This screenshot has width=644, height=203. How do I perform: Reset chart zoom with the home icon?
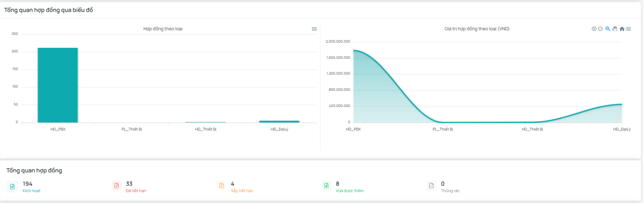pyautogui.click(x=622, y=29)
